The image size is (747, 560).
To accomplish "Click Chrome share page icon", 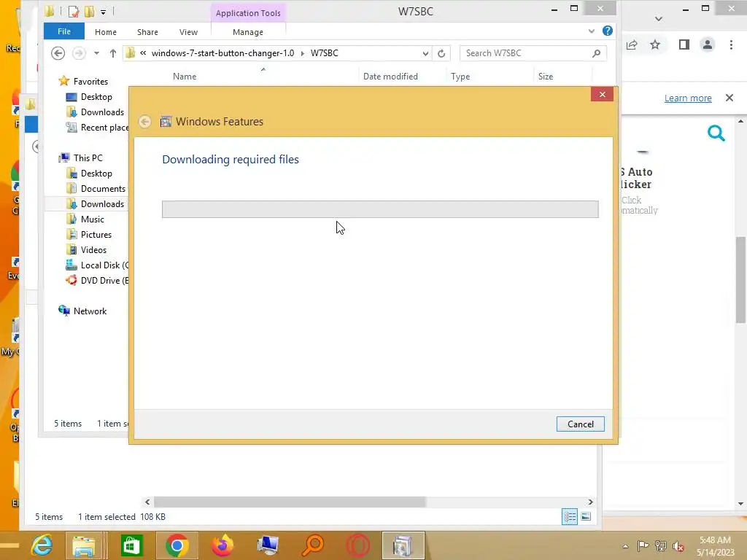I will 632,44.
